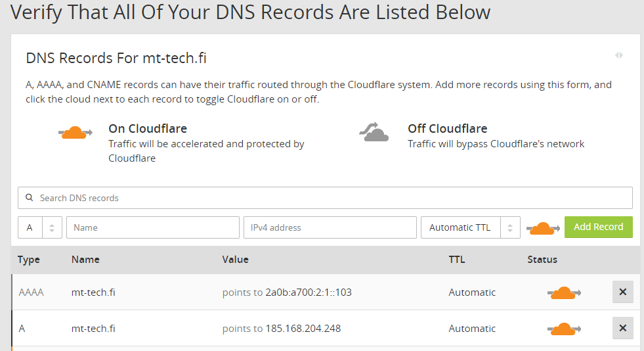Click the collapse arrows icon beside DNS Records heading

tap(619, 55)
